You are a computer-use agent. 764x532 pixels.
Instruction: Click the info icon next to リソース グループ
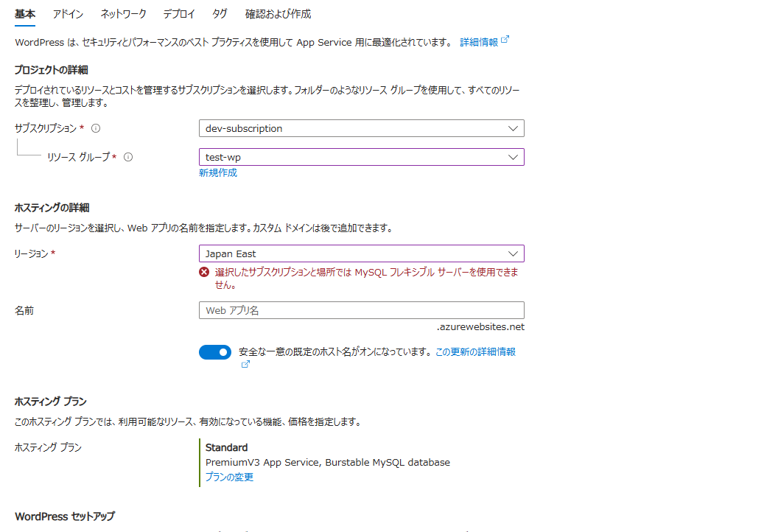tap(128, 156)
